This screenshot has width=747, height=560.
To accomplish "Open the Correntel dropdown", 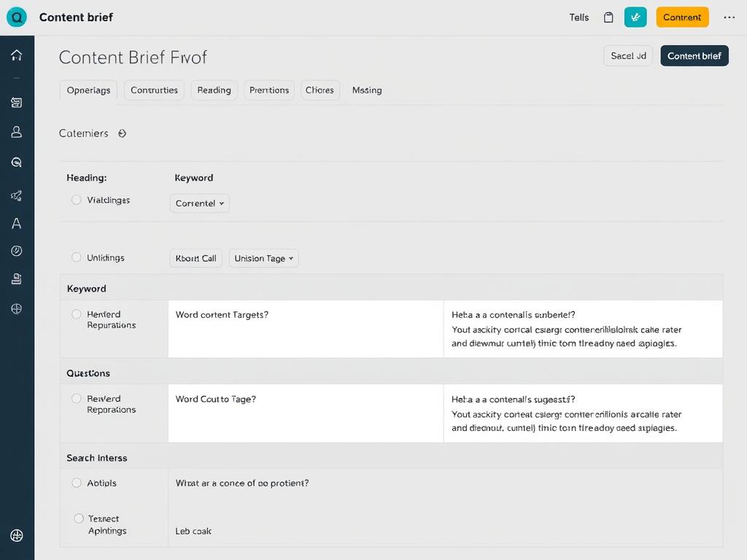I will coord(199,203).
